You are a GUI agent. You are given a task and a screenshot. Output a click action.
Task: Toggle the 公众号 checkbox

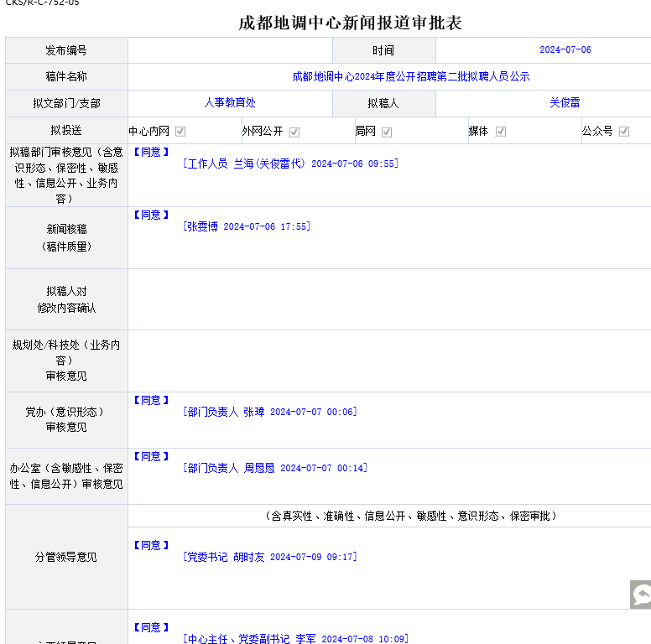624,132
